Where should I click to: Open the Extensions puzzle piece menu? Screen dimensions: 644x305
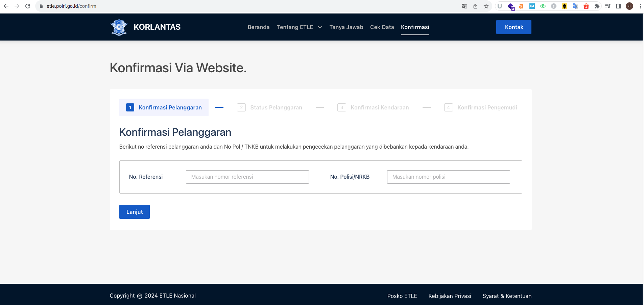coord(597,6)
